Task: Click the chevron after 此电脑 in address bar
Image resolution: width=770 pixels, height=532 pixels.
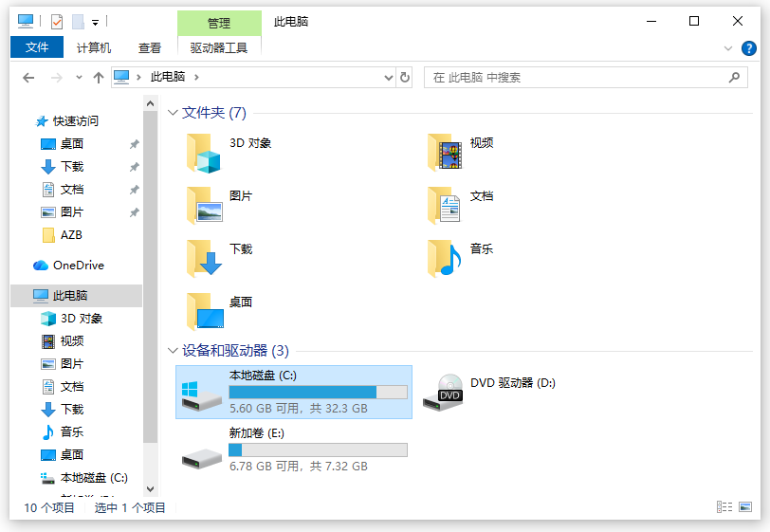Action: click(196, 77)
